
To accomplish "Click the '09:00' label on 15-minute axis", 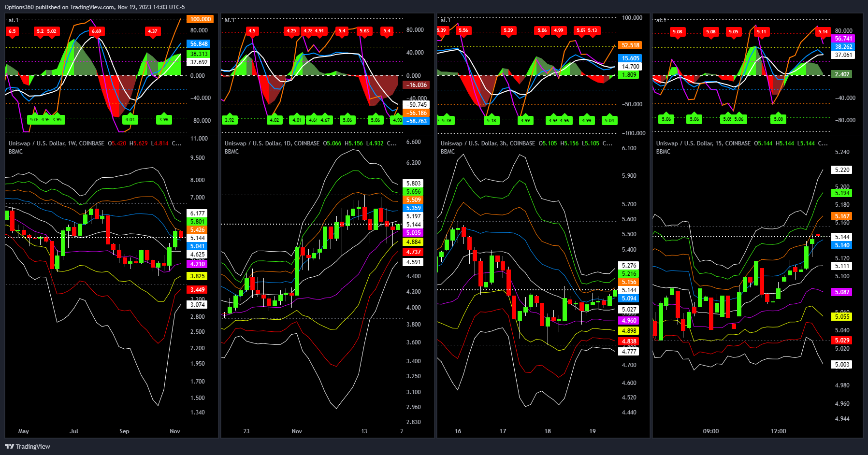I will [711, 431].
